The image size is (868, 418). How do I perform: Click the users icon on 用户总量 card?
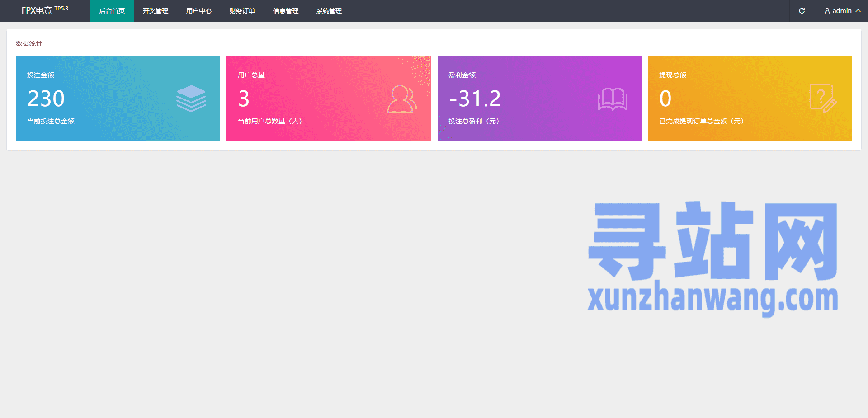402,99
